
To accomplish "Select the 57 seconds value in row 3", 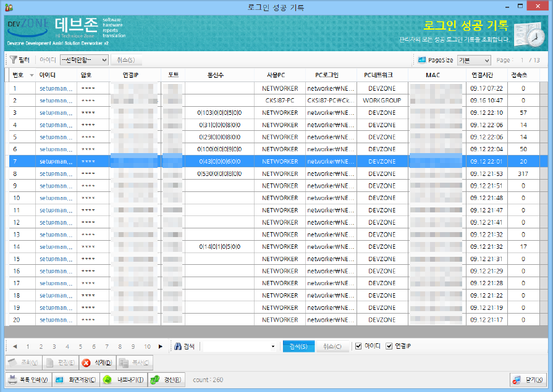I will [x=523, y=113].
